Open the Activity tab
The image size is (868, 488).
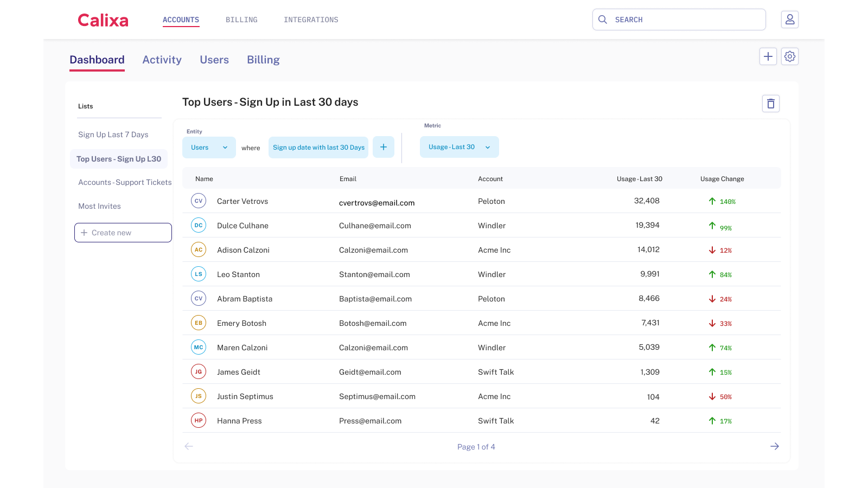pyautogui.click(x=162, y=60)
